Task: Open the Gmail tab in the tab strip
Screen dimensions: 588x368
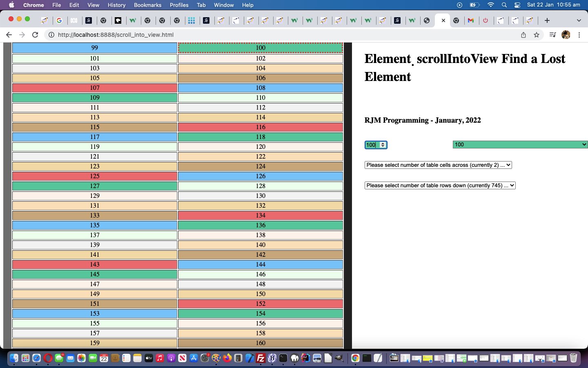Action: tap(471, 20)
